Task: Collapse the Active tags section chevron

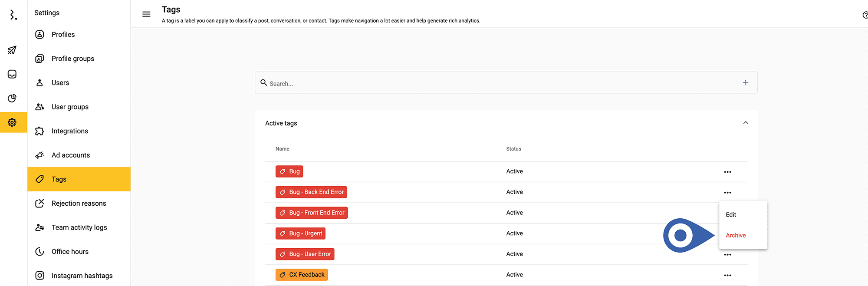Action: tap(745, 123)
